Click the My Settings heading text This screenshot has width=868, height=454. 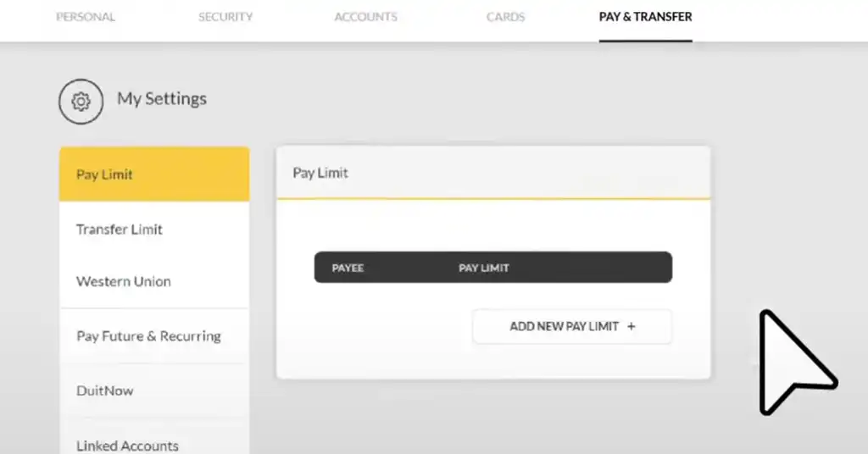pyautogui.click(x=162, y=99)
